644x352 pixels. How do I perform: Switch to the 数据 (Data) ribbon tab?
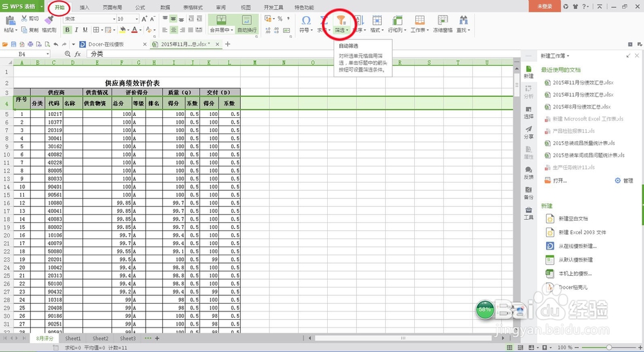165,7
